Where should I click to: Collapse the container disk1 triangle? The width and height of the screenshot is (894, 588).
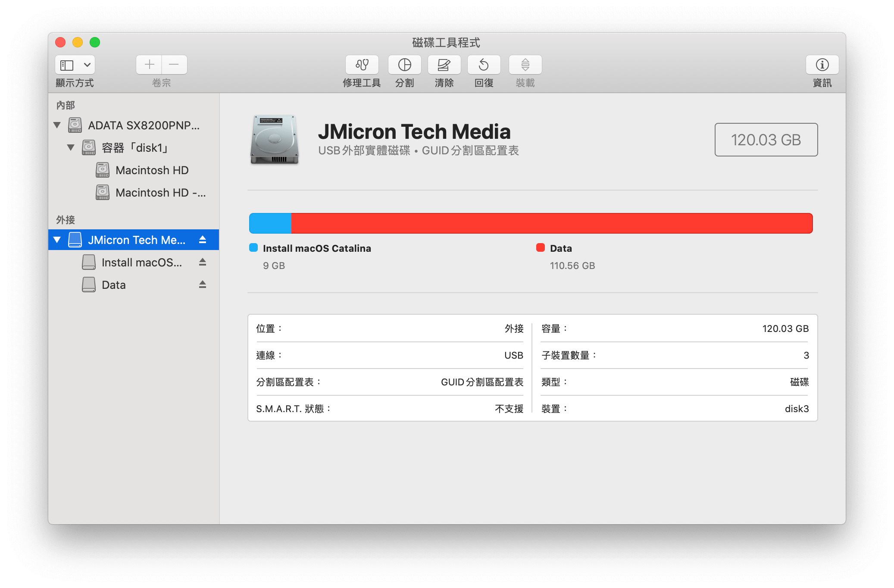coord(71,148)
